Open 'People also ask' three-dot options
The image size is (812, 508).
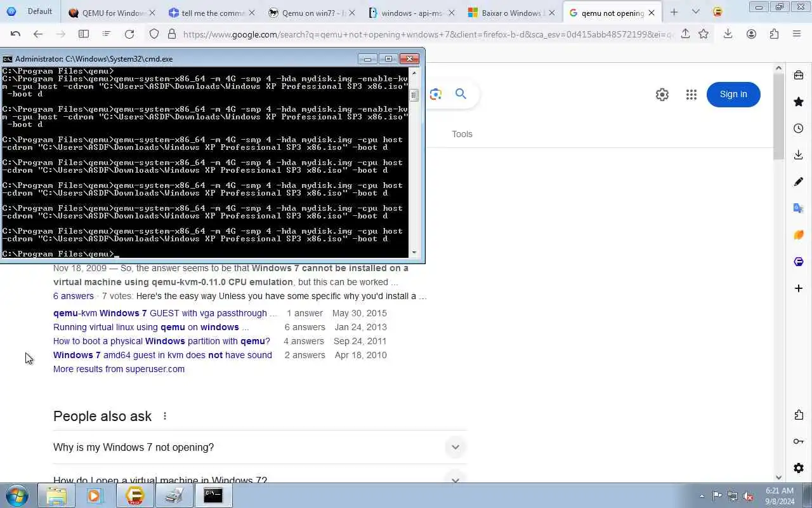(165, 416)
